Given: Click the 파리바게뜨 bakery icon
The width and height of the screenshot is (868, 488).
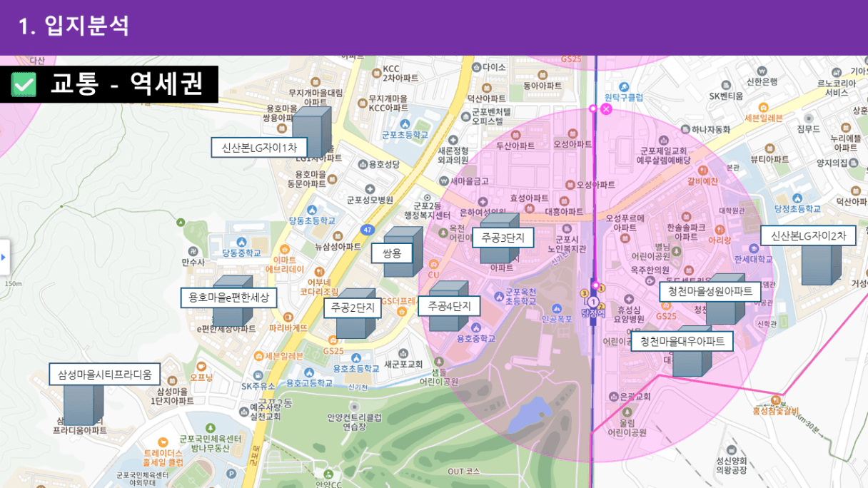Looking at the screenshot, I should point(288,317).
